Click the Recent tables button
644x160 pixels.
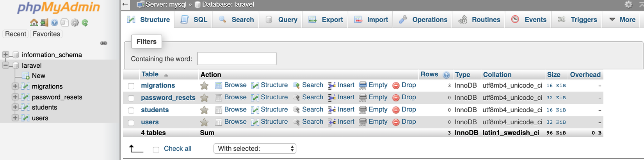coord(16,34)
